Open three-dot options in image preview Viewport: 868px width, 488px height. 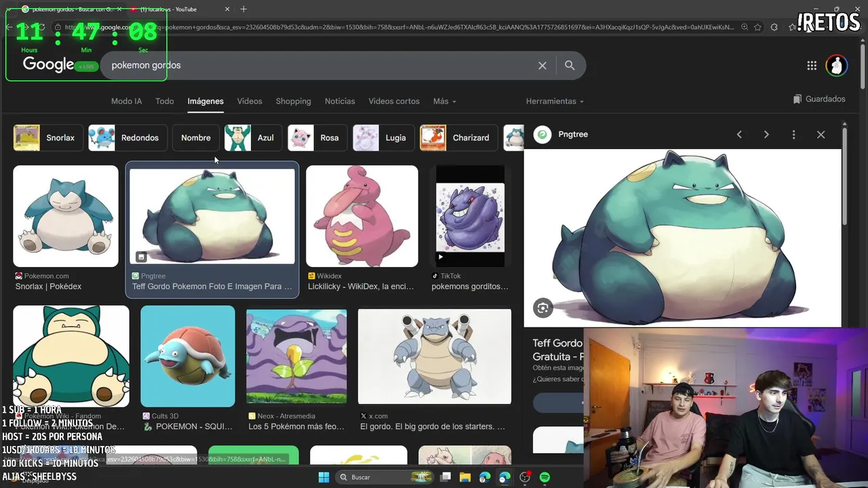point(793,135)
